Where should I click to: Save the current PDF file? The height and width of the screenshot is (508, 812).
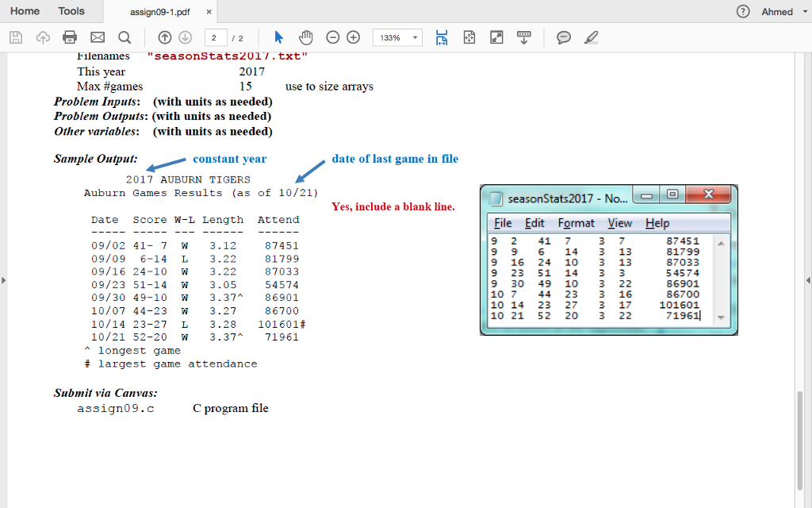15,37
